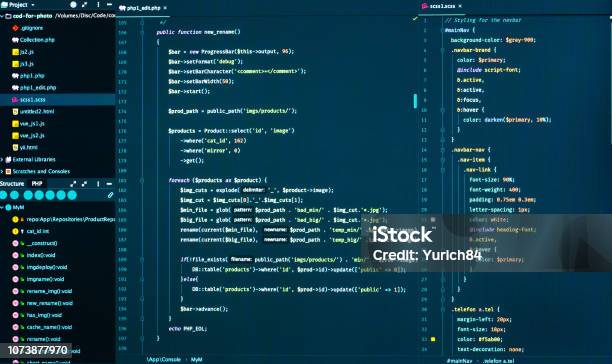Click the yellow #f5ab00 color swatch in gutter

433,339
